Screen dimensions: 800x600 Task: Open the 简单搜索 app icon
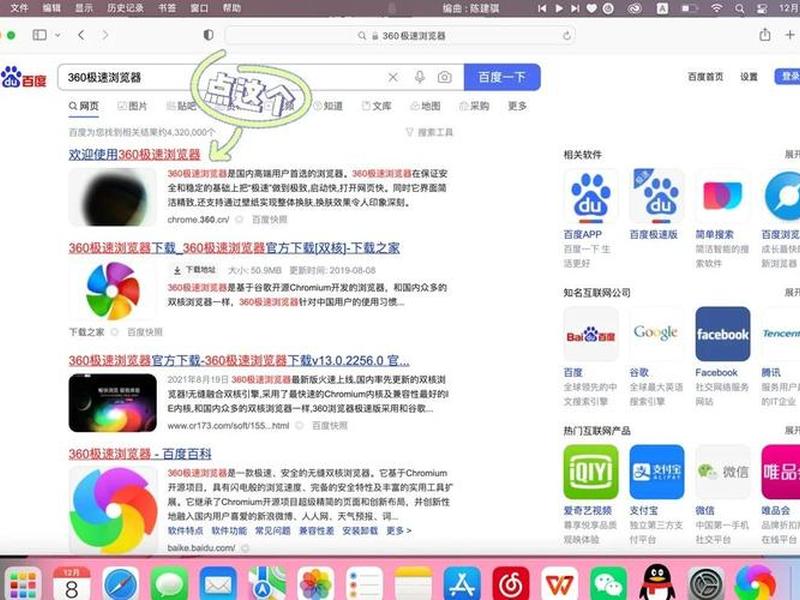722,196
